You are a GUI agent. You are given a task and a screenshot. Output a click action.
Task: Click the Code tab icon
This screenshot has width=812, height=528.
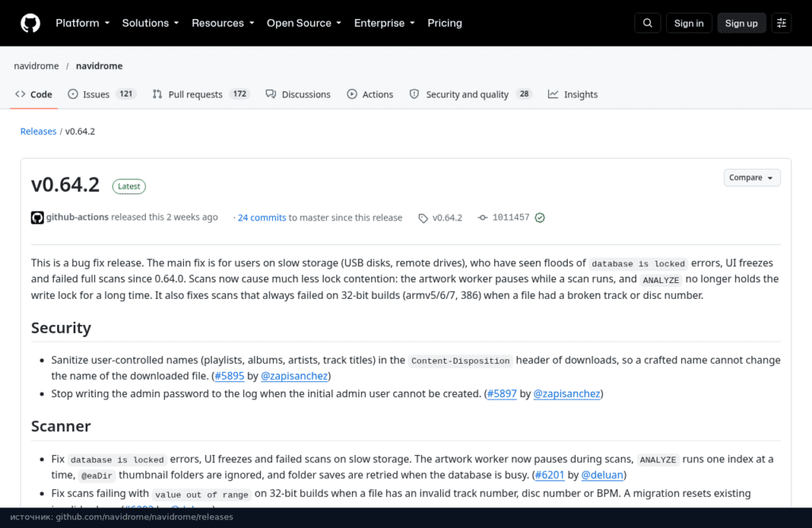click(x=20, y=94)
